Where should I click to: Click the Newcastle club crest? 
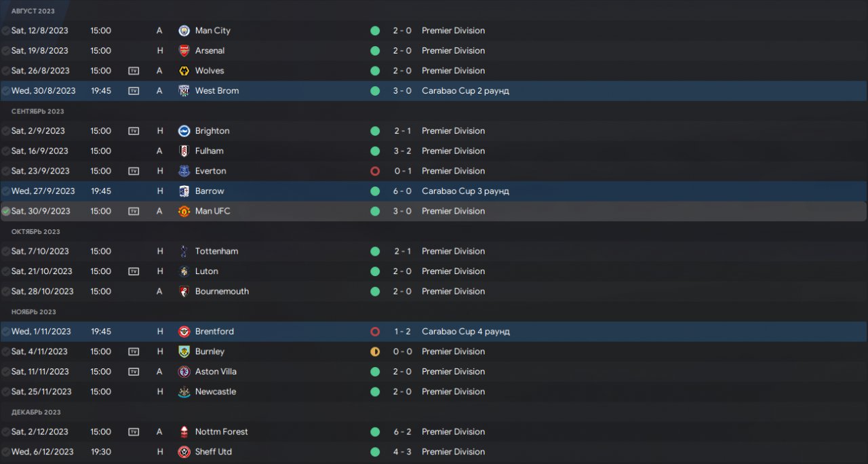click(184, 391)
